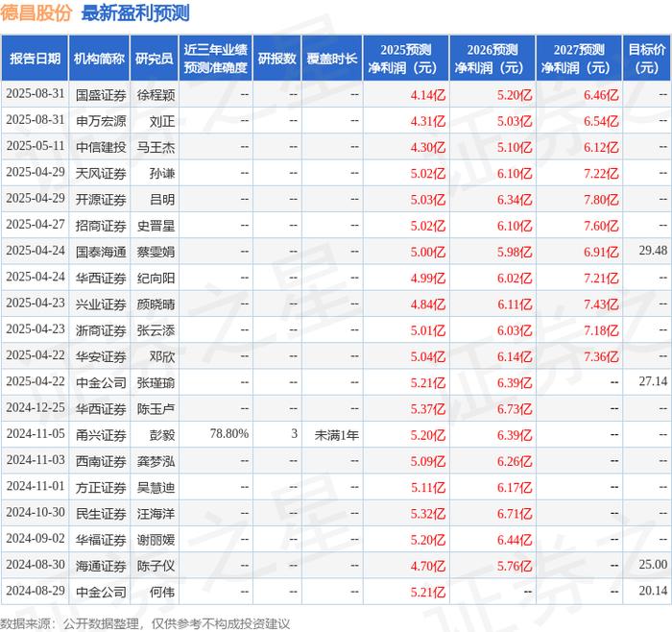Select the 2027预测净利润 column header
This screenshot has height=632, width=672.
point(579,59)
